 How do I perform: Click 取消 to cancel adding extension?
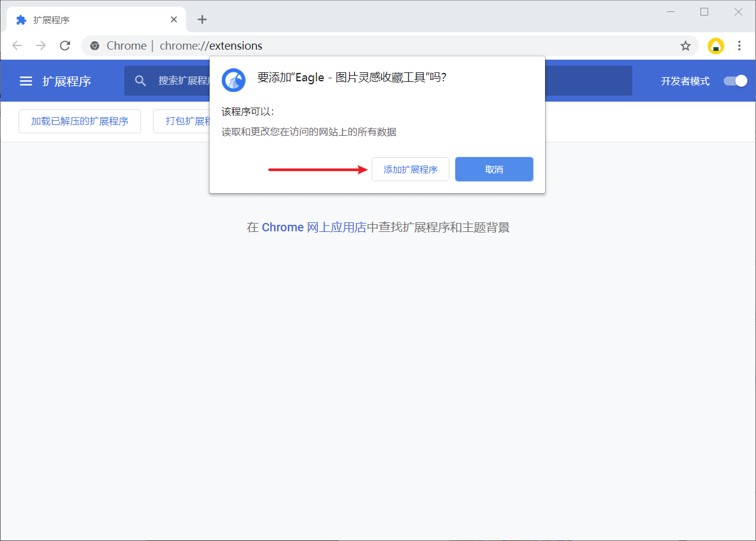[x=494, y=169]
